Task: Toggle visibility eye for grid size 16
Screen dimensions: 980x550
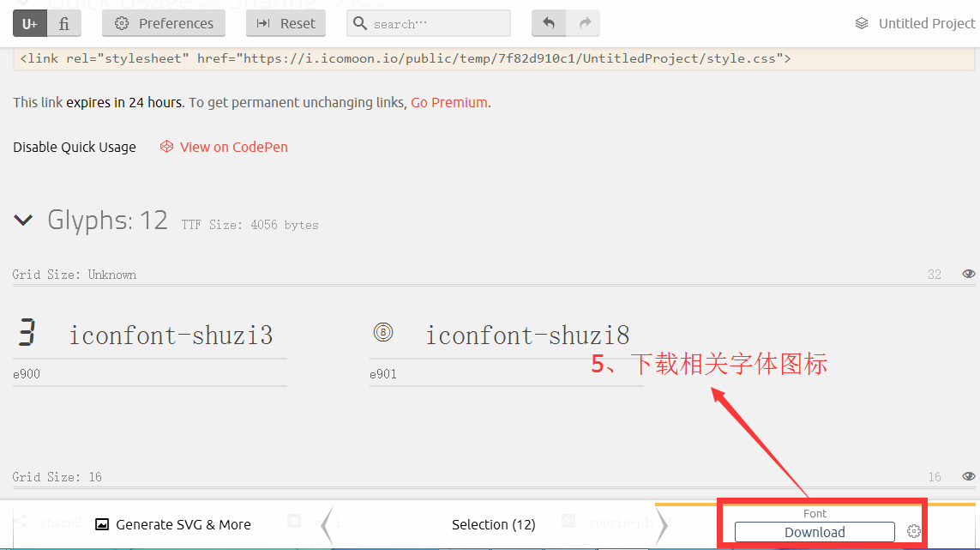Action: 968,477
